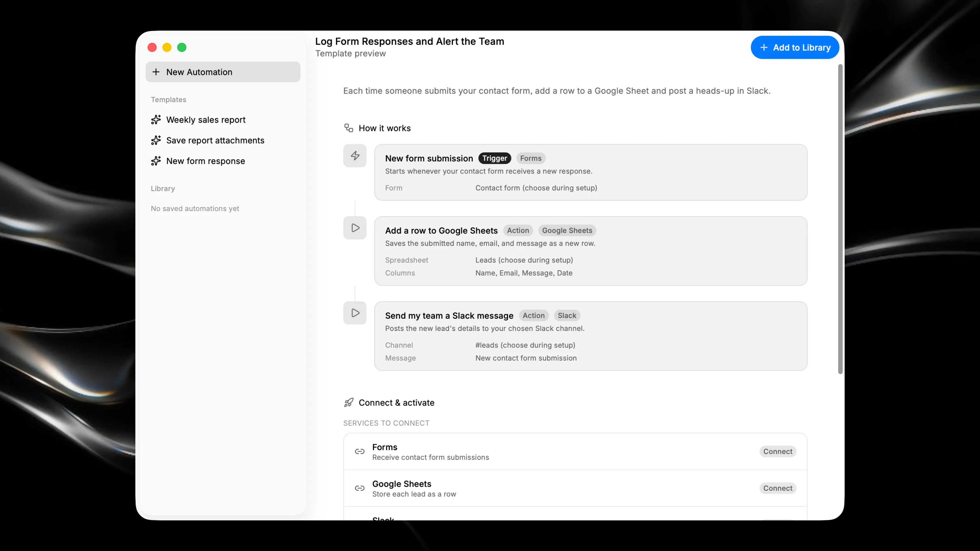Click the plus icon beside New Automation

[x=156, y=72]
